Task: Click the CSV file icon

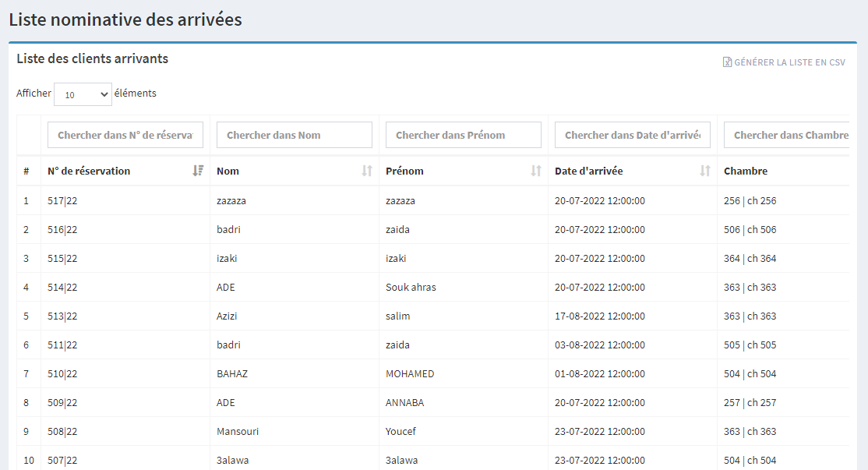Action: pos(727,62)
